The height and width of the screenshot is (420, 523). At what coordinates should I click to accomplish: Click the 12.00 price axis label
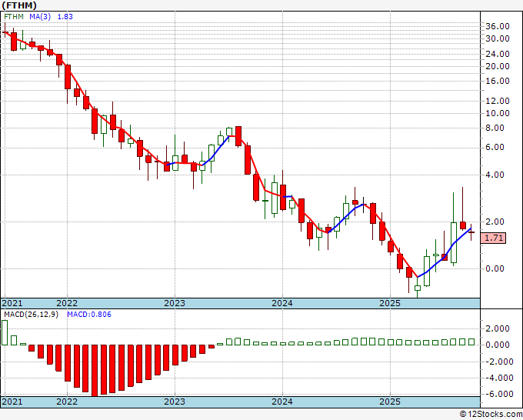498,101
